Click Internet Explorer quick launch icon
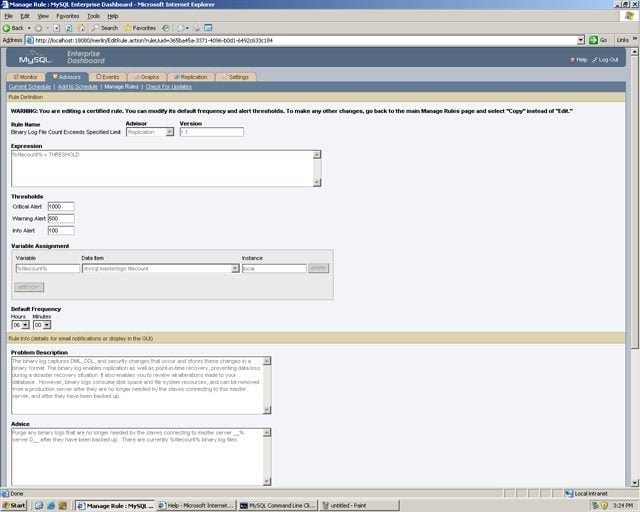Screen dimensions: 640x512 pos(51,505)
